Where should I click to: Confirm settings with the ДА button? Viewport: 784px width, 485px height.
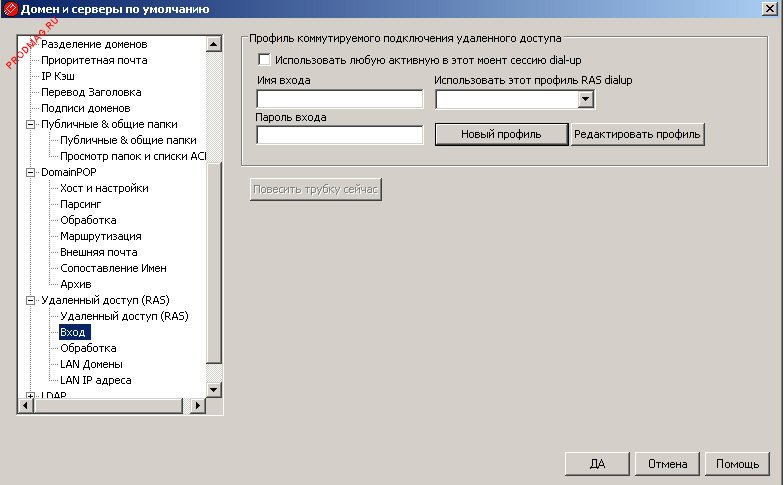point(598,464)
